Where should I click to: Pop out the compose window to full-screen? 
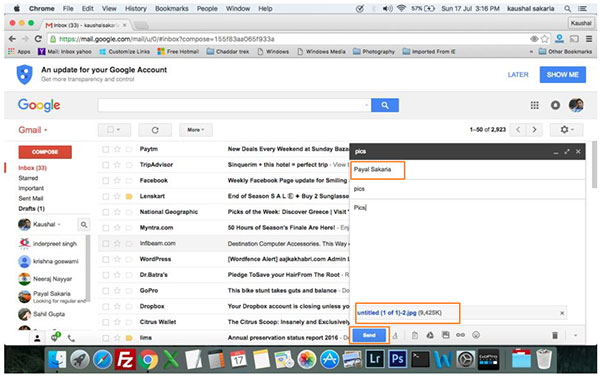[x=567, y=152]
